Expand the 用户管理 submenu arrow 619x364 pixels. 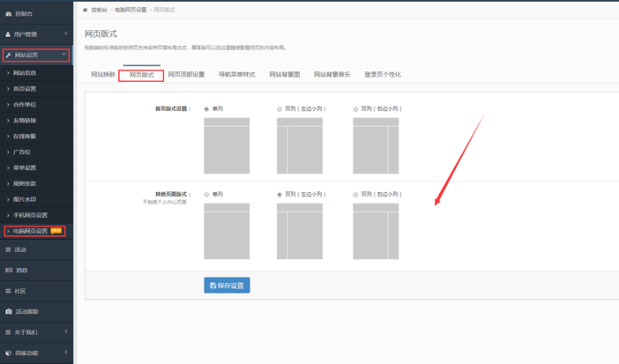64,34
